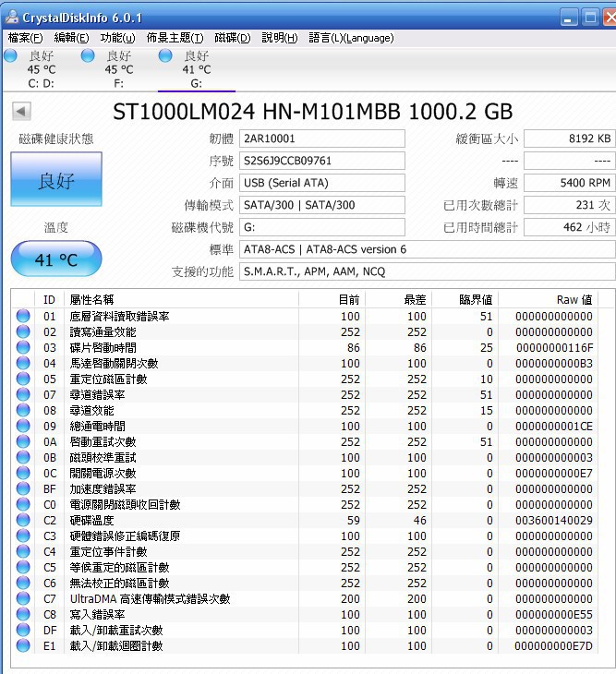Click the status icon for attribute C6

23,583
